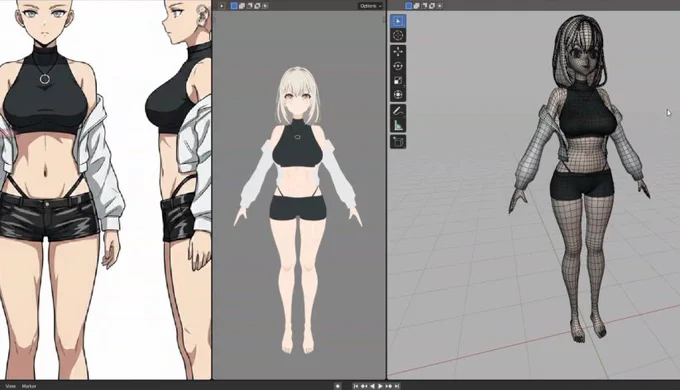
Task: Click the wireframe character model in right viewport
Action: click(x=581, y=178)
